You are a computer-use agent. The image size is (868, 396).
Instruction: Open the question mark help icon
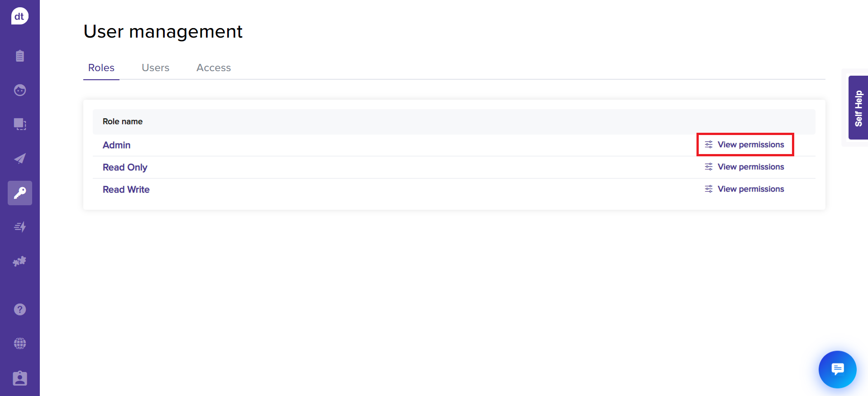pyautogui.click(x=19, y=309)
